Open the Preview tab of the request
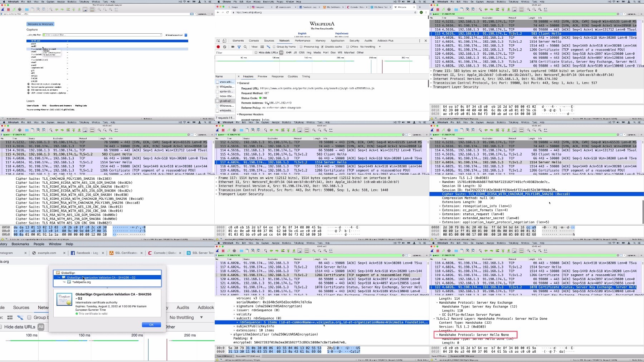The image size is (644, 362). 263,77
